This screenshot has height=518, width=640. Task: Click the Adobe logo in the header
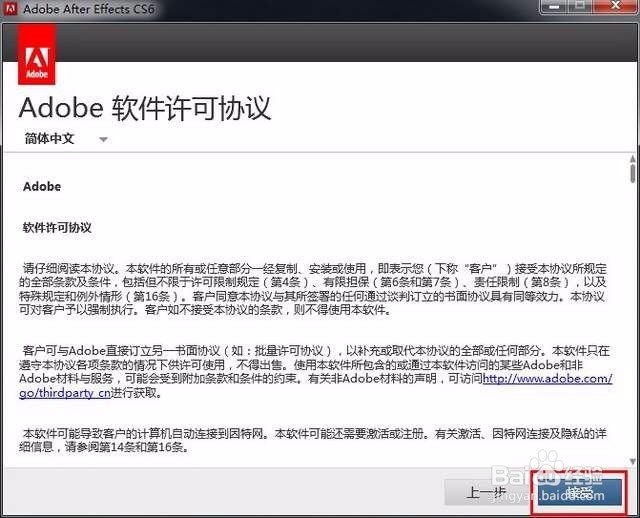37,54
